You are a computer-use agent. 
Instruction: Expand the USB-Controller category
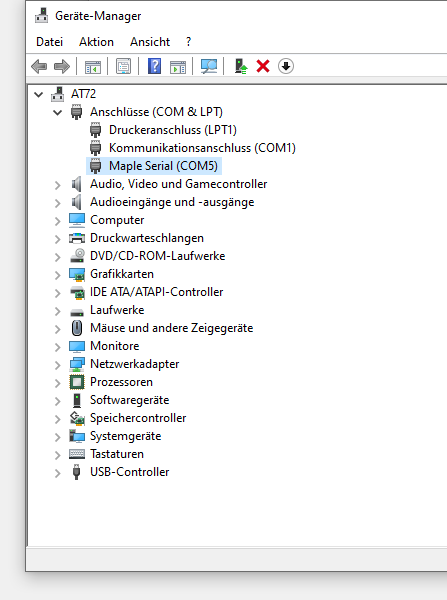pos(57,473)
